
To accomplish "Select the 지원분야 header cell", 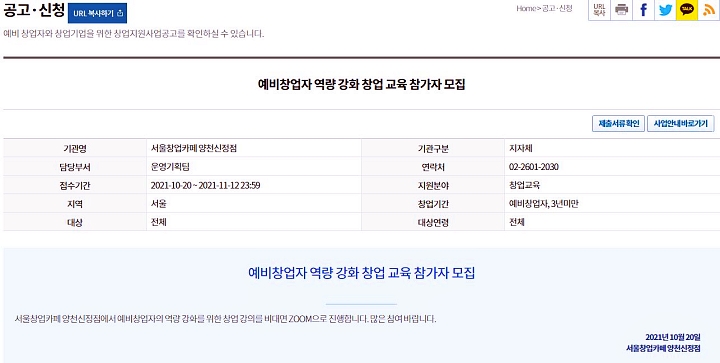I will 433,185.
